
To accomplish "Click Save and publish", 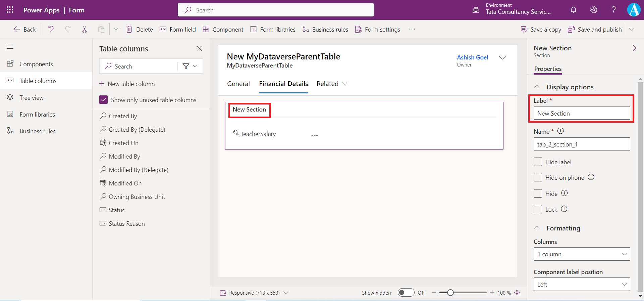I will click(595, 29).
